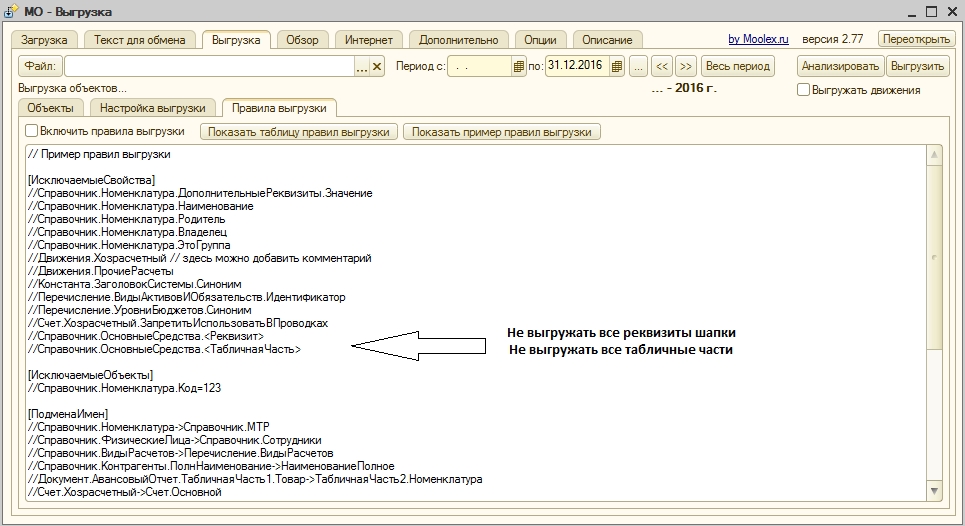Focus the file path input field
Screen dimensions: 965x526
point(209,66)
